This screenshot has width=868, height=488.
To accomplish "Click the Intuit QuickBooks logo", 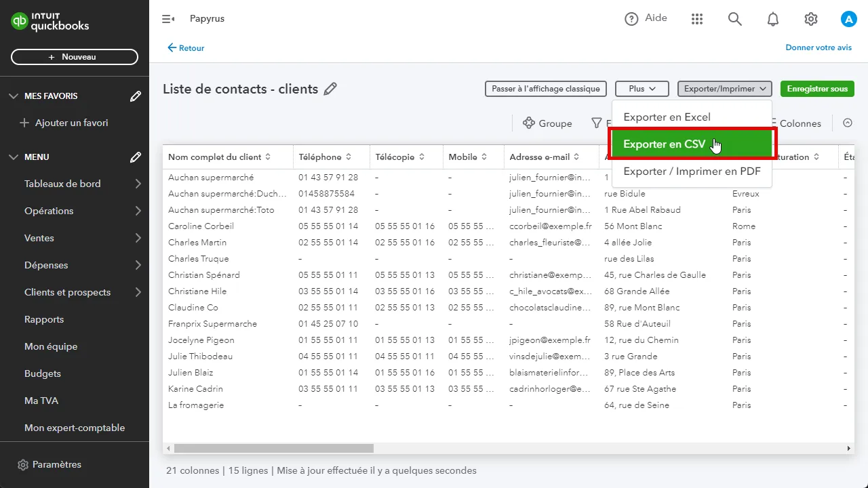I will point(50,22).
